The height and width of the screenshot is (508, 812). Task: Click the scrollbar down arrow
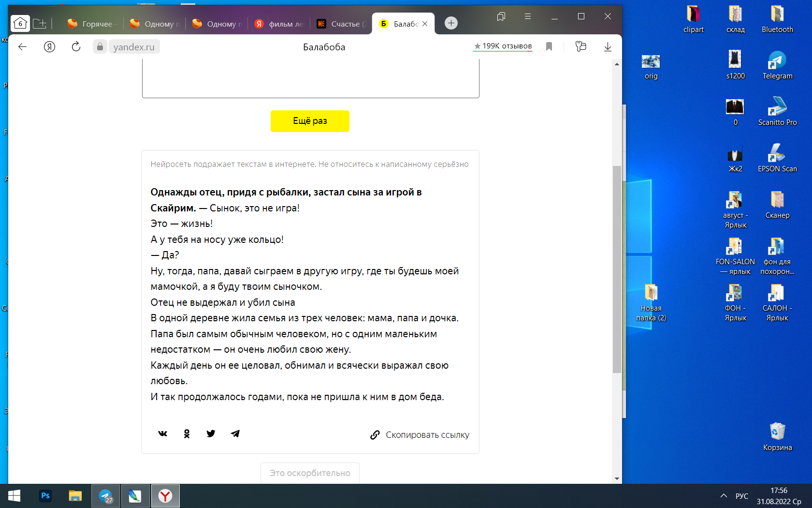coord(617,478)
